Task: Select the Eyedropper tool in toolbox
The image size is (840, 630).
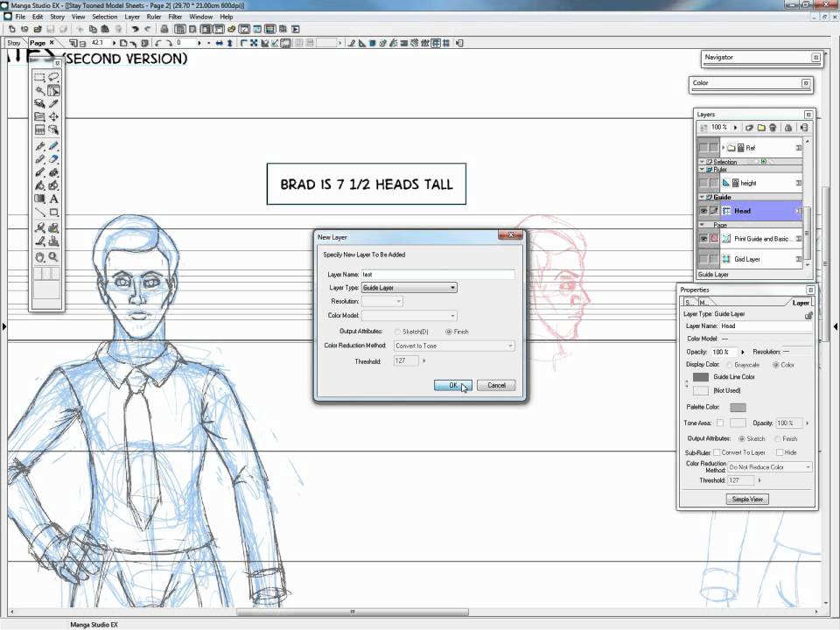Action: click(53, 103)
